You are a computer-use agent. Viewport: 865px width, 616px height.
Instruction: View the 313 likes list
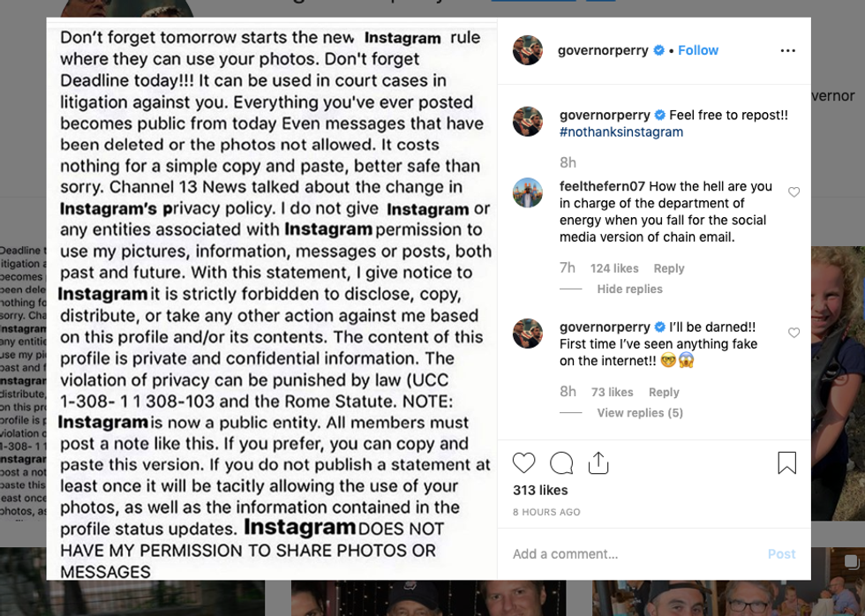(x=540, y=491)
